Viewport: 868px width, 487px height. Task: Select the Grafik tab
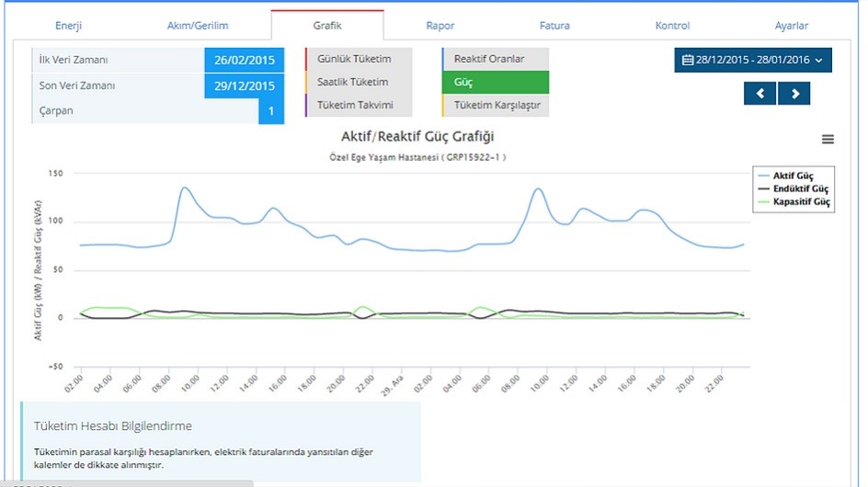[327, 26]
